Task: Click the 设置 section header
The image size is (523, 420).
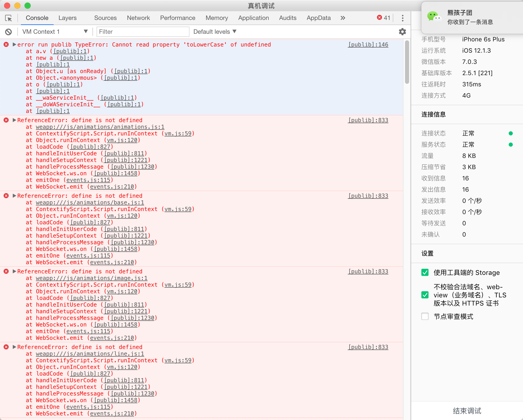Action: (427, 253)
